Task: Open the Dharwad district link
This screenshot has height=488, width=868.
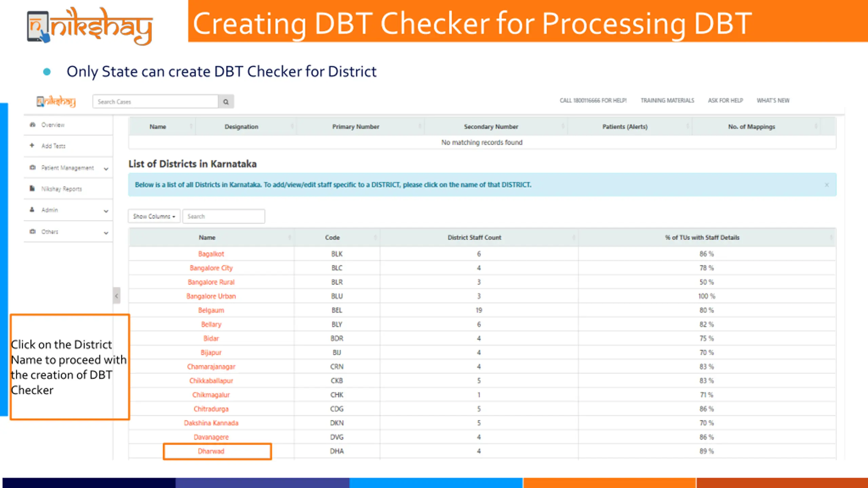Action: (211, 451)
